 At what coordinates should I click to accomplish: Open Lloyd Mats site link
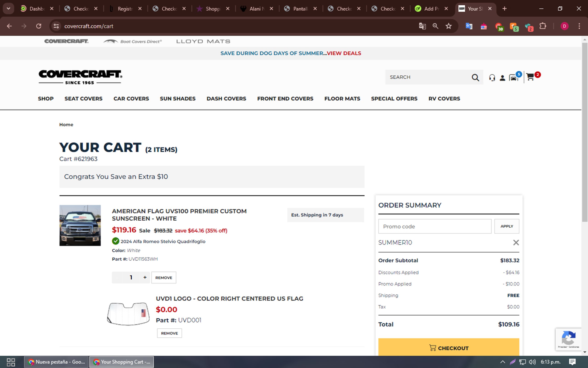pos(203,41)
